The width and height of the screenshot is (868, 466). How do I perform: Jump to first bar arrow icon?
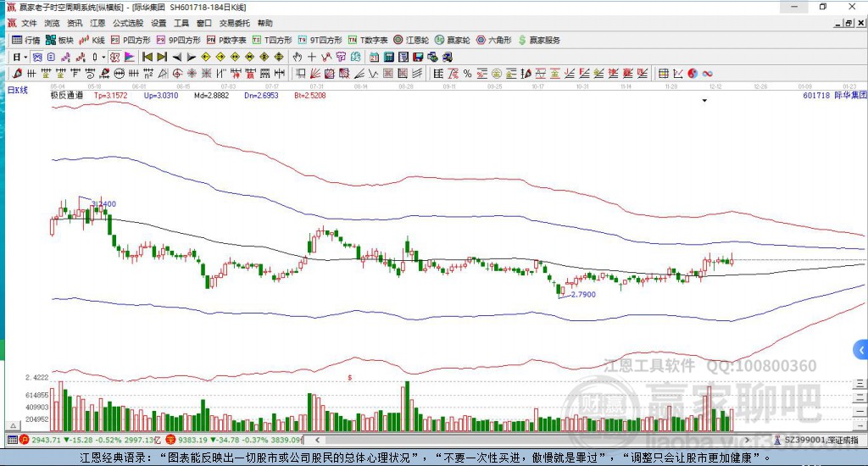point(147,57)
